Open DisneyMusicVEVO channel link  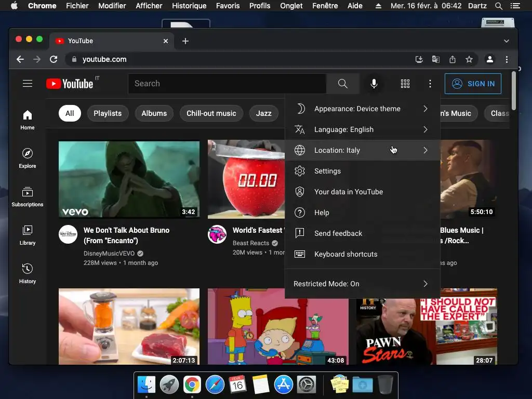pos(109,254)
